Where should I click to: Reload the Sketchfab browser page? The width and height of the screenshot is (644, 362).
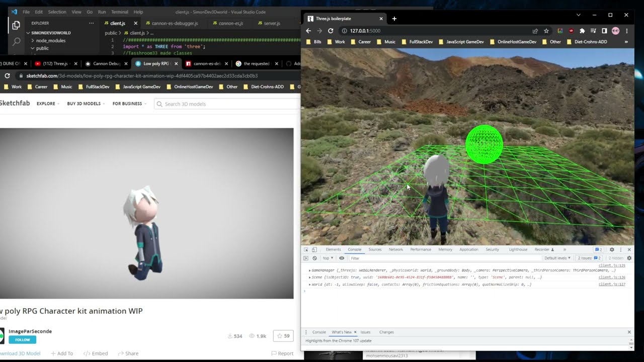[x=7, y=75]
